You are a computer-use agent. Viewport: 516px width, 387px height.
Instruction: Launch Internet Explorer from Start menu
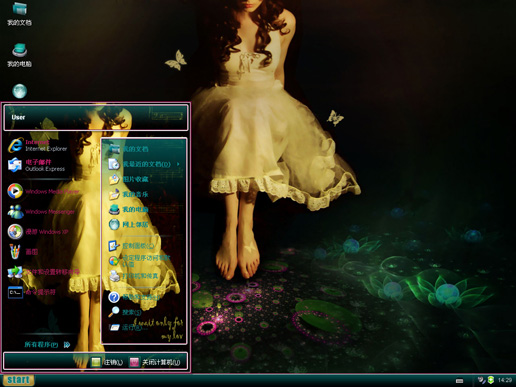click(38, 146)
